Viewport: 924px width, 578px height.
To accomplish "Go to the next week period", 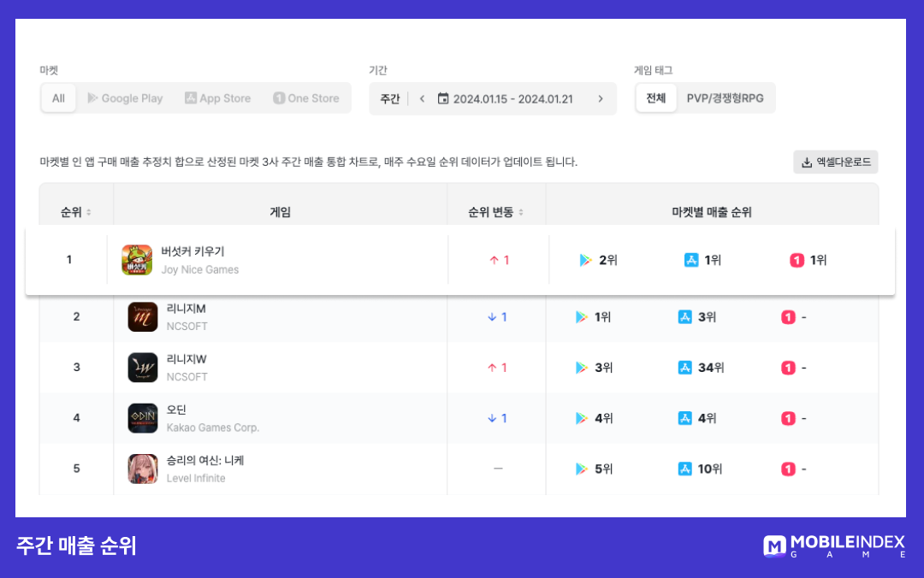I will (x=601, y=99).
